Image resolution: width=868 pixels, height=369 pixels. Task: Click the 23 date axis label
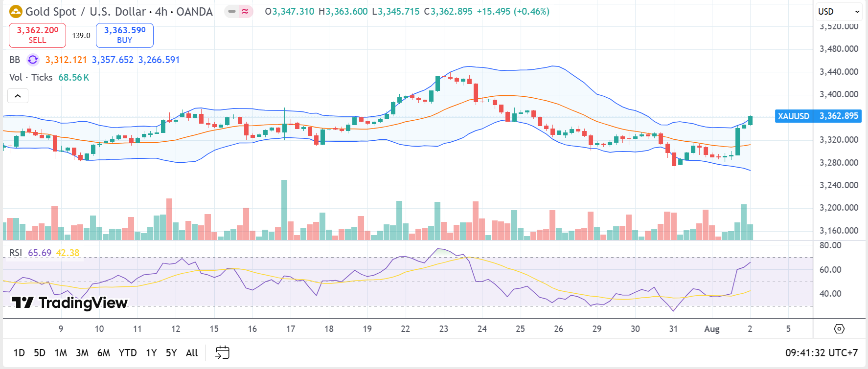[444, 329]
